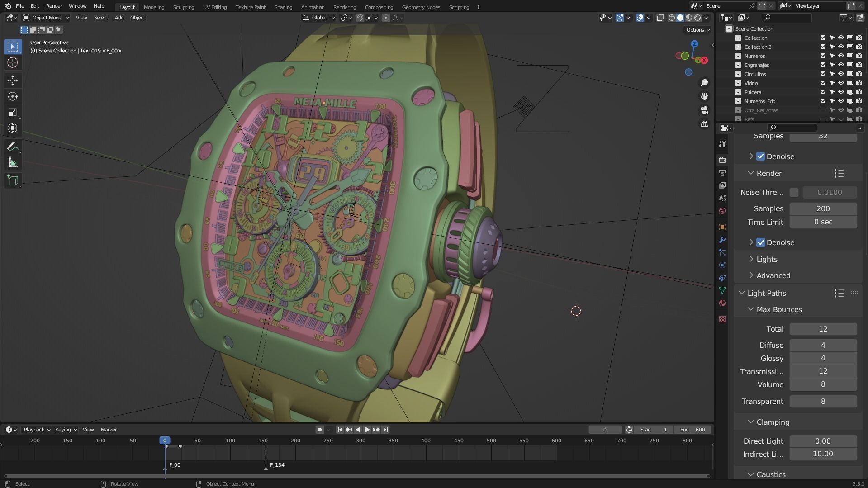Switch to wireframe viewport shading

(671, 18)
